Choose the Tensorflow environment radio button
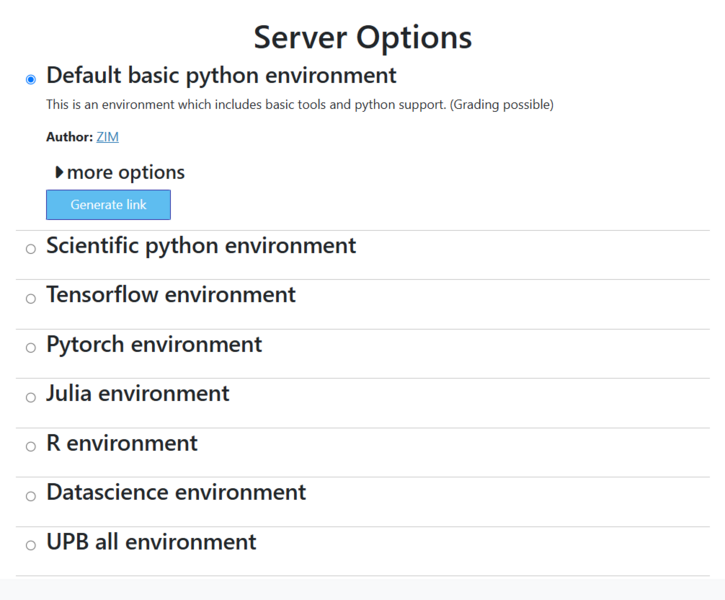This screenshot has width=725, height=600. click(x=31, y=298)
